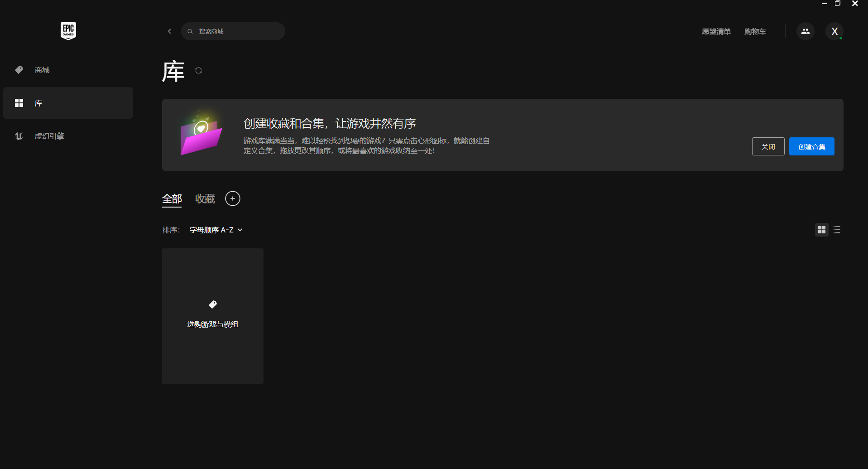
Task: Open 虚幻引擎 Unreal Engine in sidebar
Action: [x=49, y=136]
